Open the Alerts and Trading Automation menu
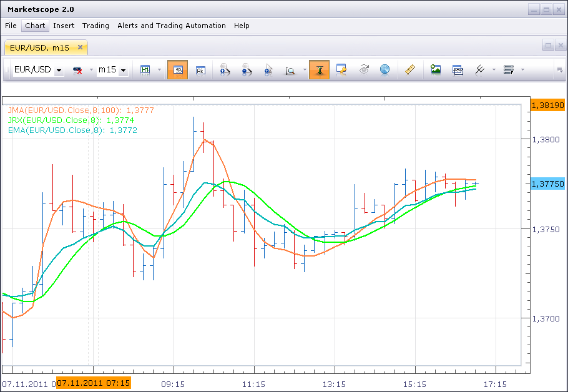 coord(172,26)
